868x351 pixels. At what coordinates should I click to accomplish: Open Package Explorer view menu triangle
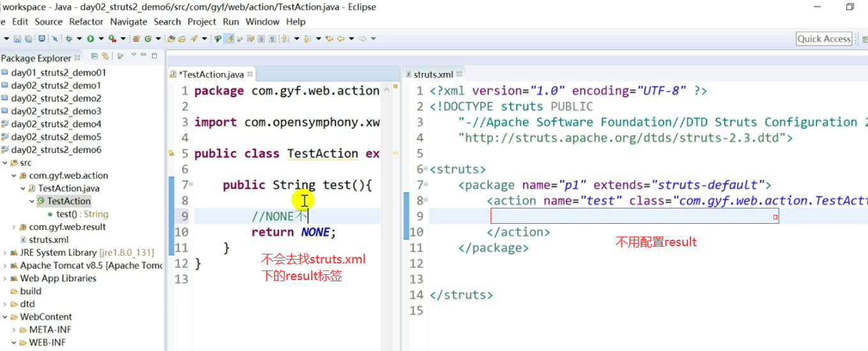pyautogui.click(x=134, y=55)
